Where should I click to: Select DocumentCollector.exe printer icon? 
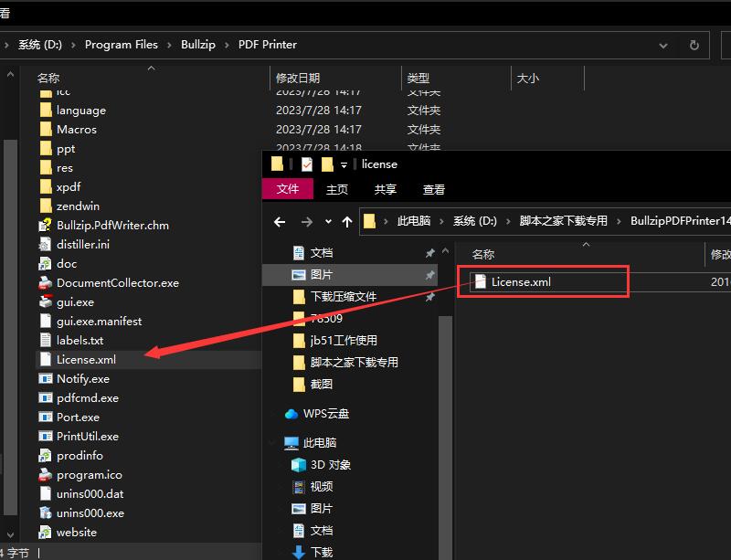pos(45,282)
